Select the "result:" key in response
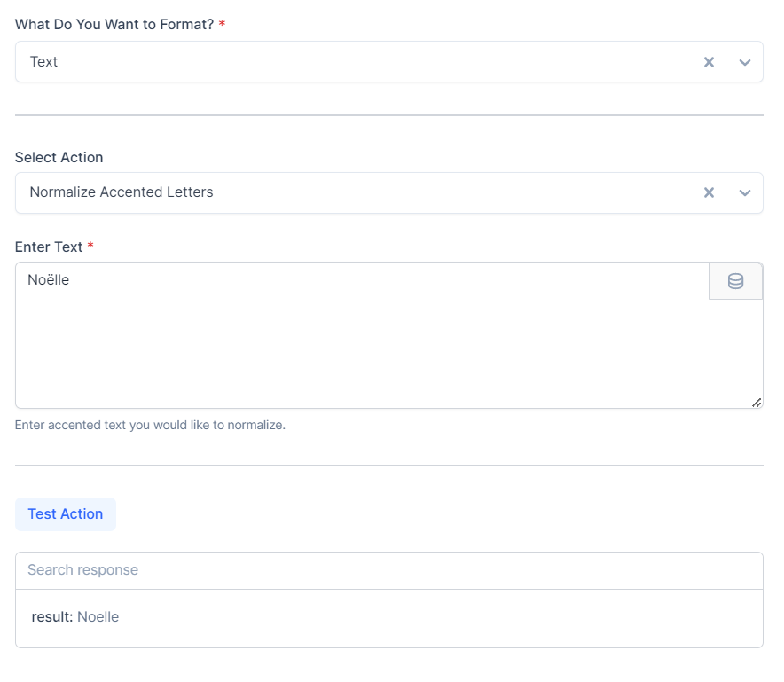784x682 pixels. (x=52, y=617)
